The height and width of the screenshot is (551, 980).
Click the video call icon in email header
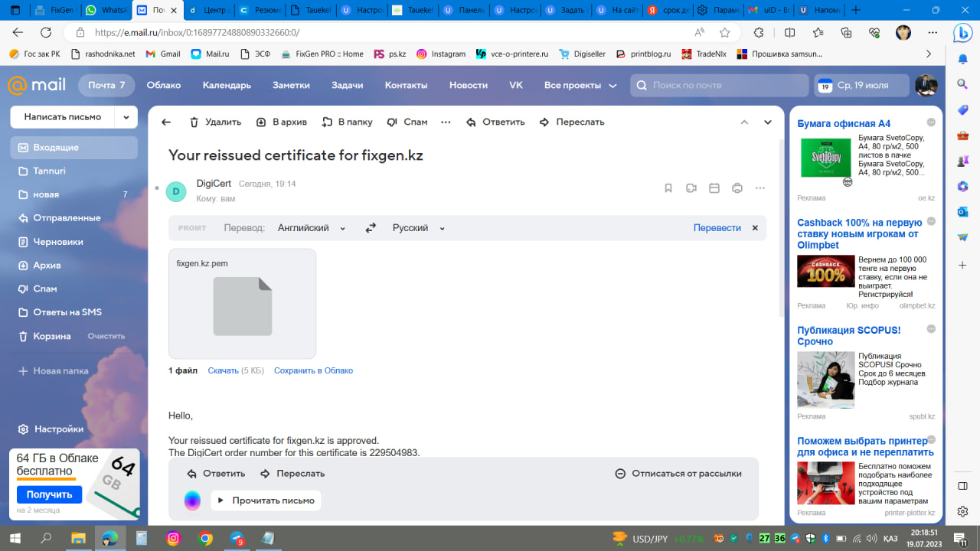pyautogui.click(x=691, y=188)
